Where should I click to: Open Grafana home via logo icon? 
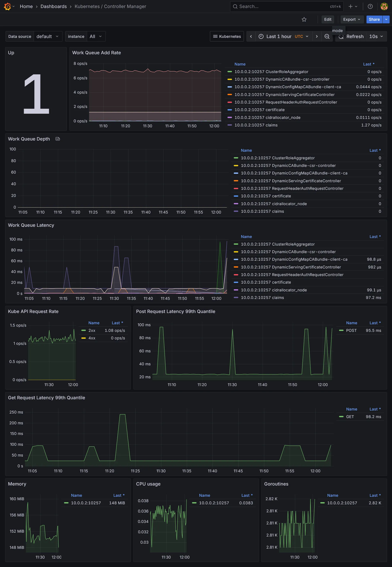click(x=7, y=6)
